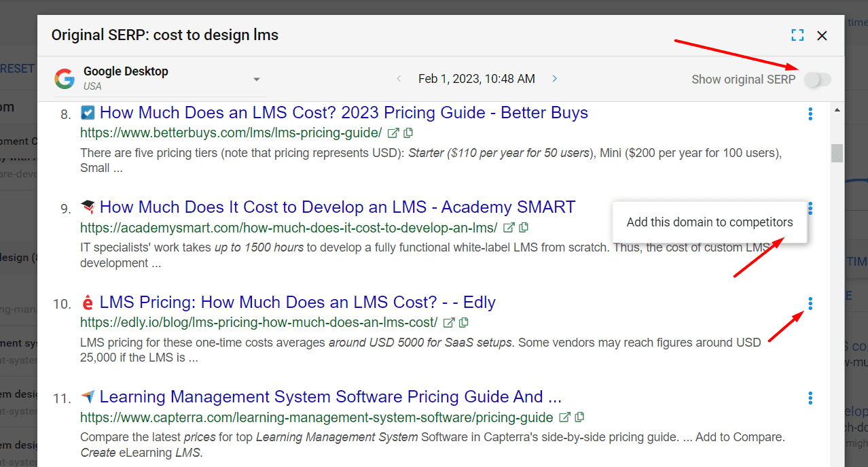Viewport: 868px width, 467px height.
Task: Open edly.io URL external link icon
Action: [449, 322]
